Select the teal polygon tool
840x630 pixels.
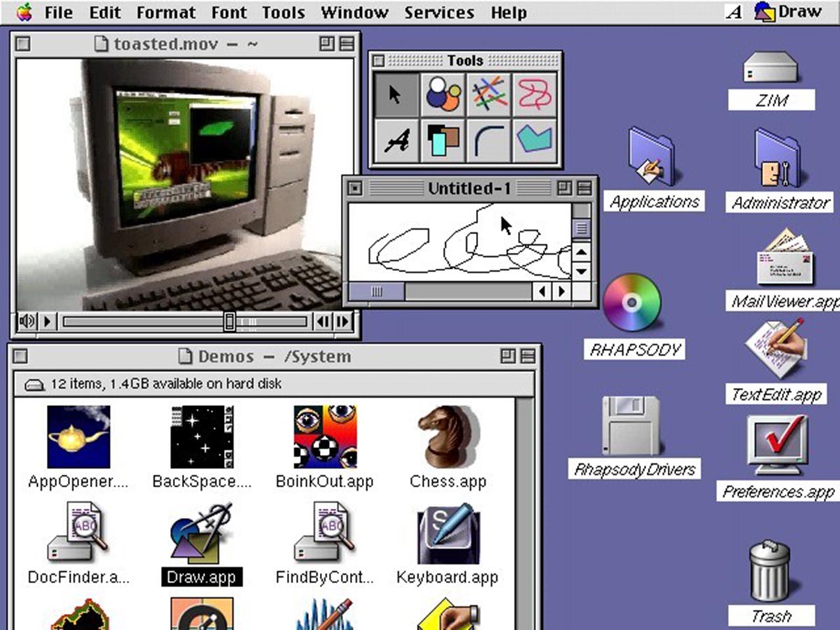[535, 141]
